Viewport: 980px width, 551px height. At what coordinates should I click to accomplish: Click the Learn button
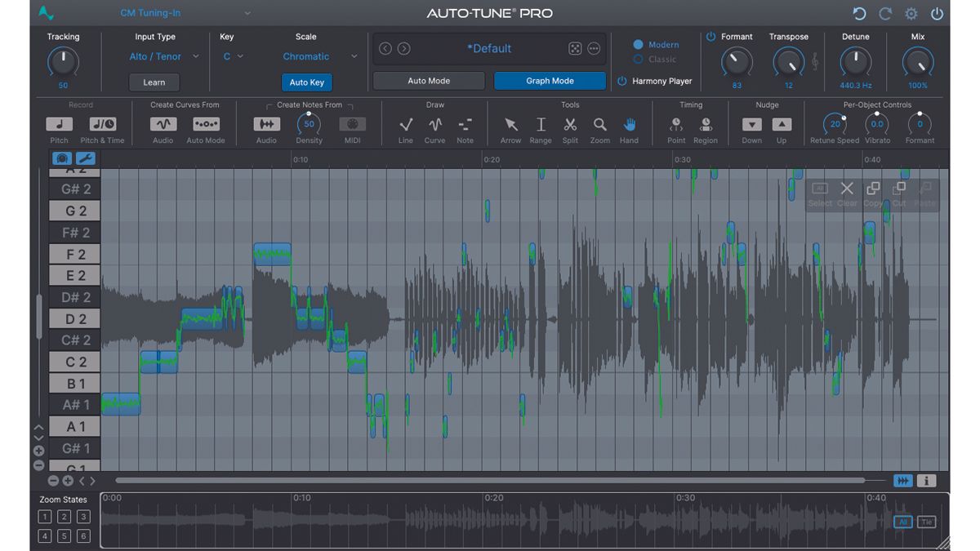click(154, 82)
